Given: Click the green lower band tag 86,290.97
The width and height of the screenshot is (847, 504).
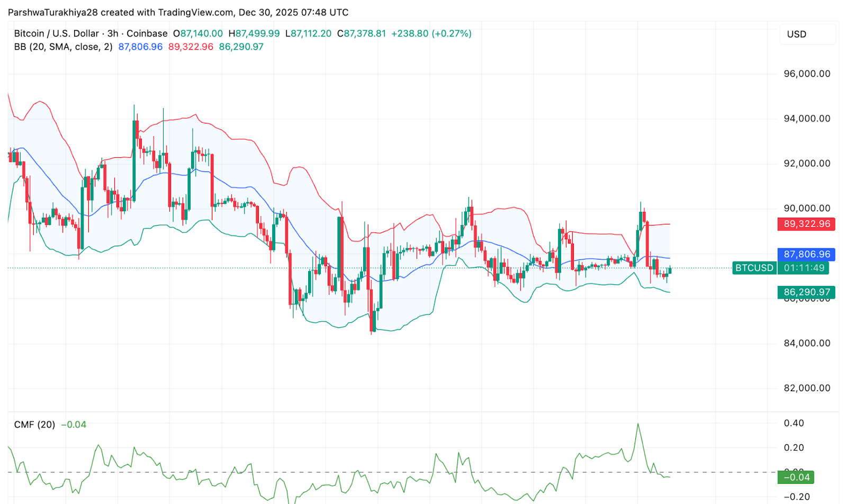Looking at the screenshot, I should pyautogui.click(x=806, y=292).
